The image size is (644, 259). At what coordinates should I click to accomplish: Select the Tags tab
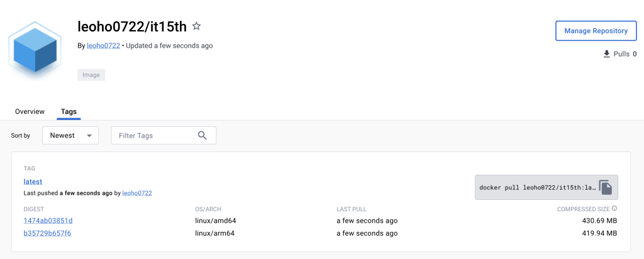69,111
